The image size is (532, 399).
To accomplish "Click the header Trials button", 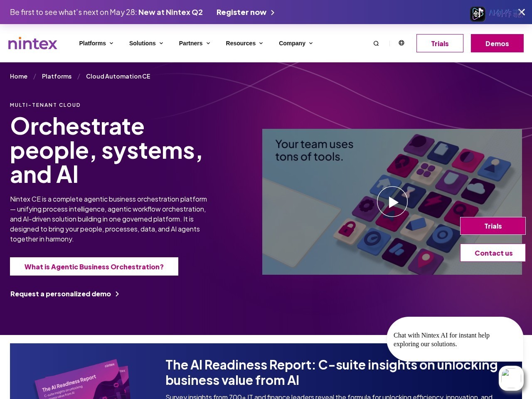I will pos(440,43).
